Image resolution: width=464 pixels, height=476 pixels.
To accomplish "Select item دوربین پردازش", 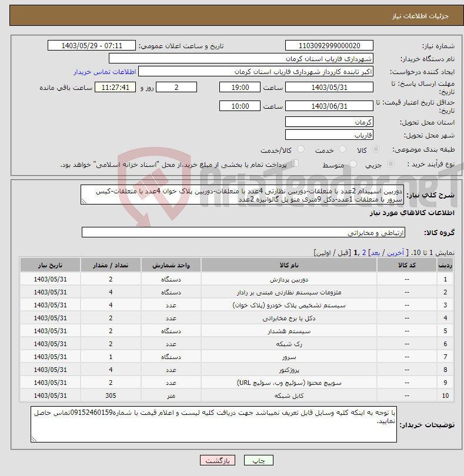I will (x=289, y=279).
